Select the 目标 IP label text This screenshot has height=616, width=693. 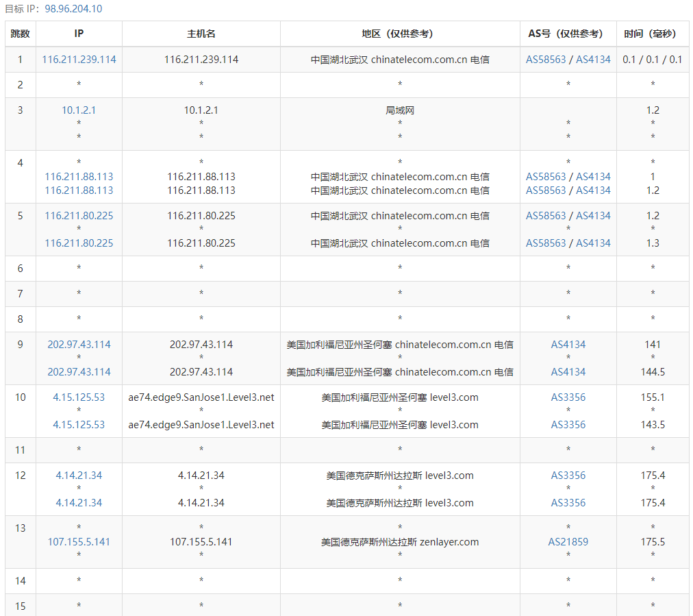coord(23,9)
